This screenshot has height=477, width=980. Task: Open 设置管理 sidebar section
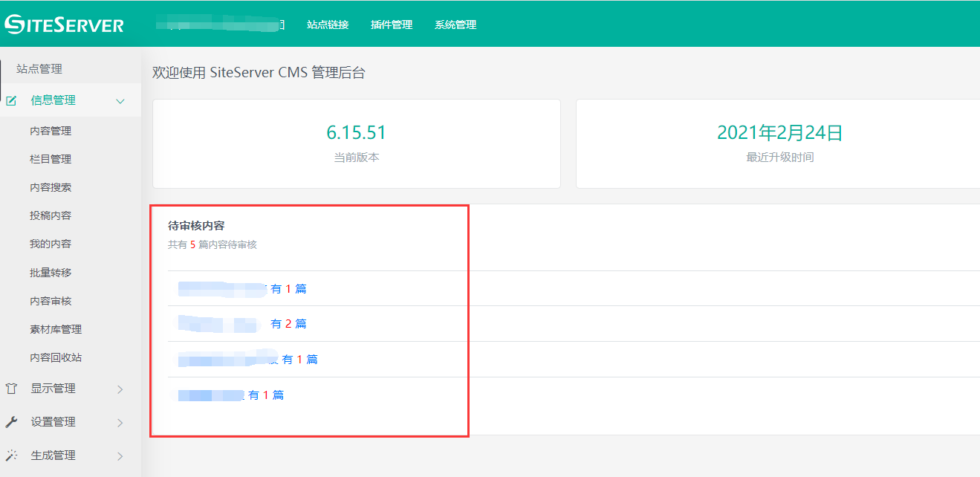click(x=53, y=422)
